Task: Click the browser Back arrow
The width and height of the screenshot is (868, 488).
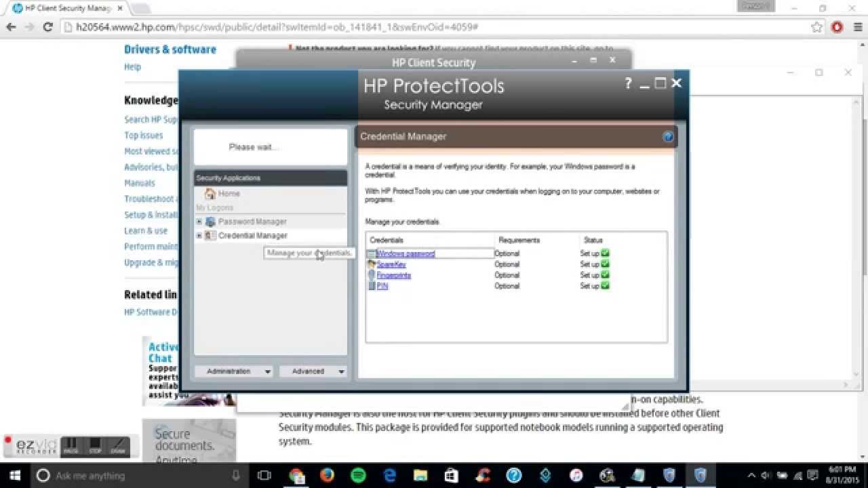Action: (x=11, y=27)
